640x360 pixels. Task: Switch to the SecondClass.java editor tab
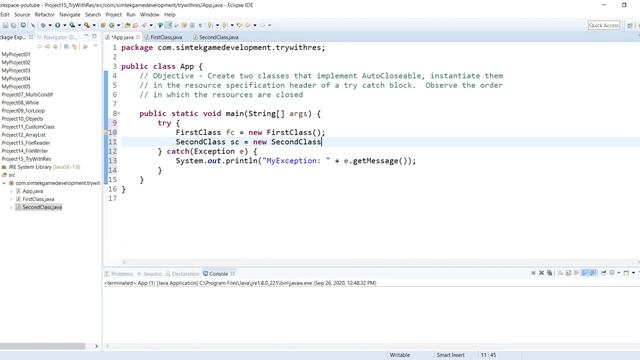point(216,37)
